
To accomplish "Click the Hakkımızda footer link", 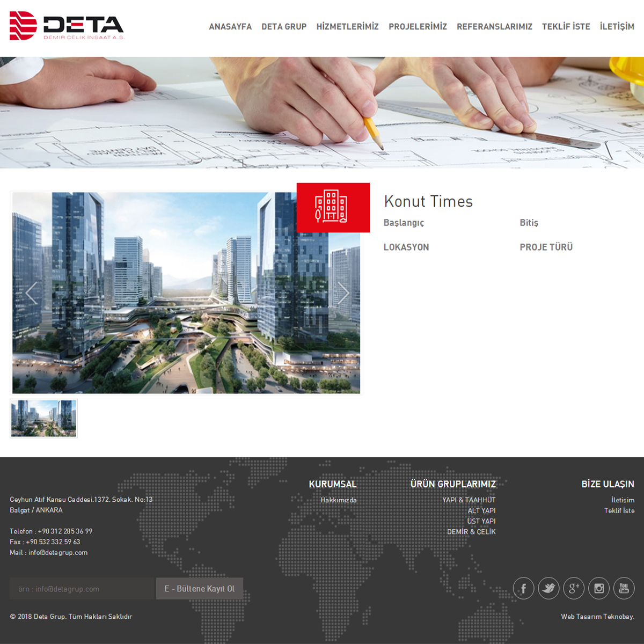I will click(338, 500).
